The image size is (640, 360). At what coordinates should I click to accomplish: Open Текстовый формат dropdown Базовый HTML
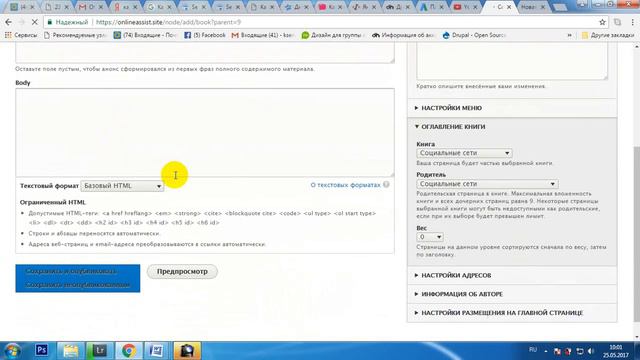tap(122, 186)
